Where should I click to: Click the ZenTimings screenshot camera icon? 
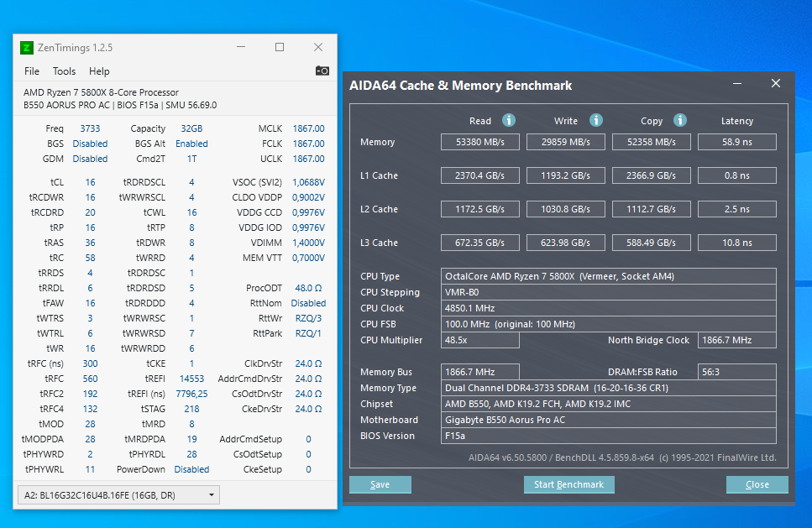click(x=322, y=71)
